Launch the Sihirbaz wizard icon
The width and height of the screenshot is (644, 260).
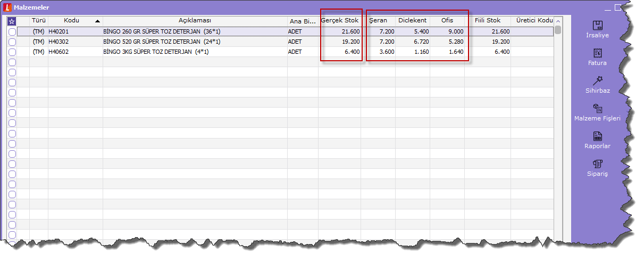point(597,80)
